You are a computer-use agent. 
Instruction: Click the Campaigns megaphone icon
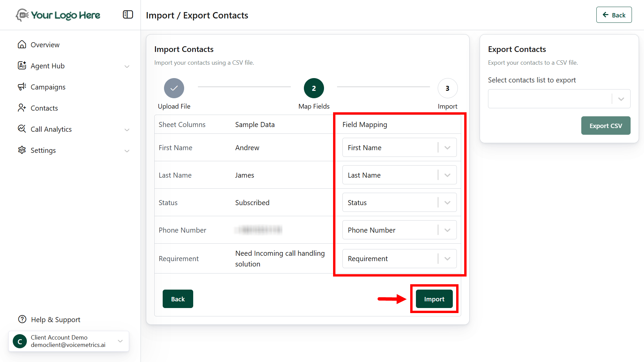tap(22, 87)
